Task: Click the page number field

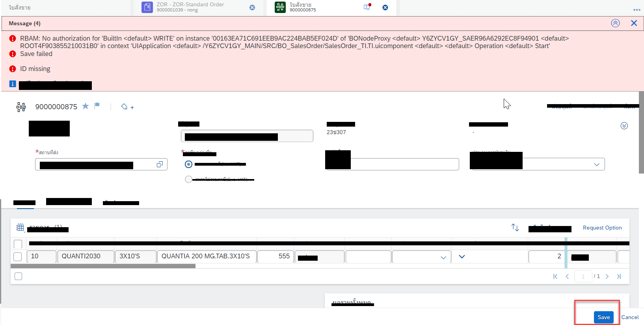Action: click(x=583, y=276)
